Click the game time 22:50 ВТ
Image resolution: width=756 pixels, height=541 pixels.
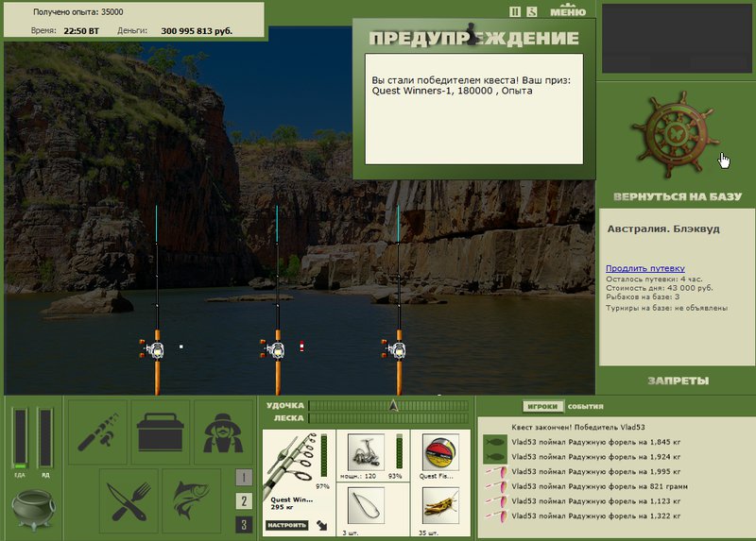[81, 31]
